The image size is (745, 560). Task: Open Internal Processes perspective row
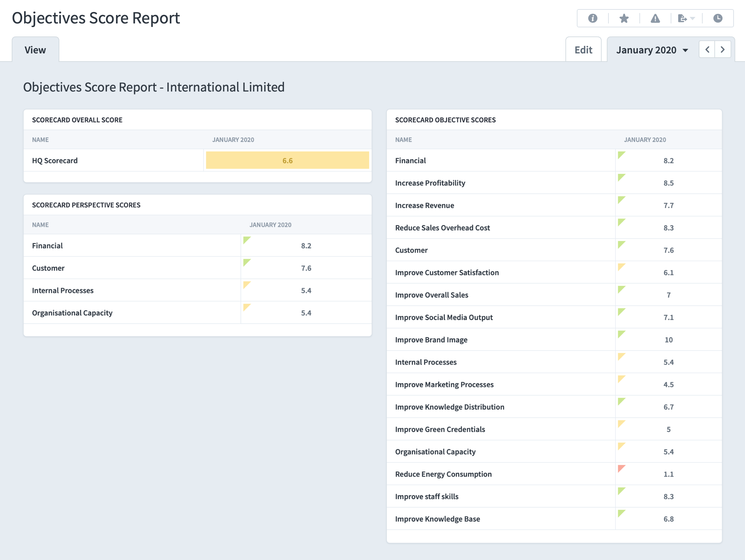(197, 290)
